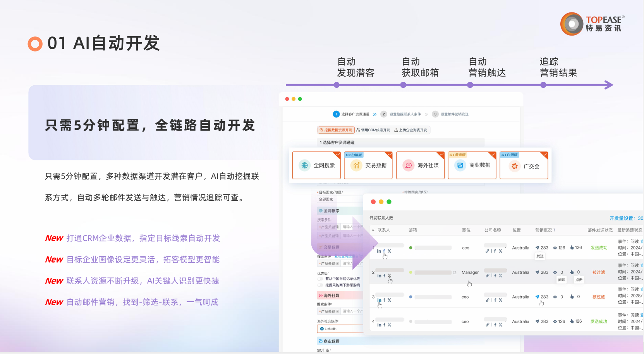Open the 全部国家 target country dropdown
The image size is (644, 354).
339,199
